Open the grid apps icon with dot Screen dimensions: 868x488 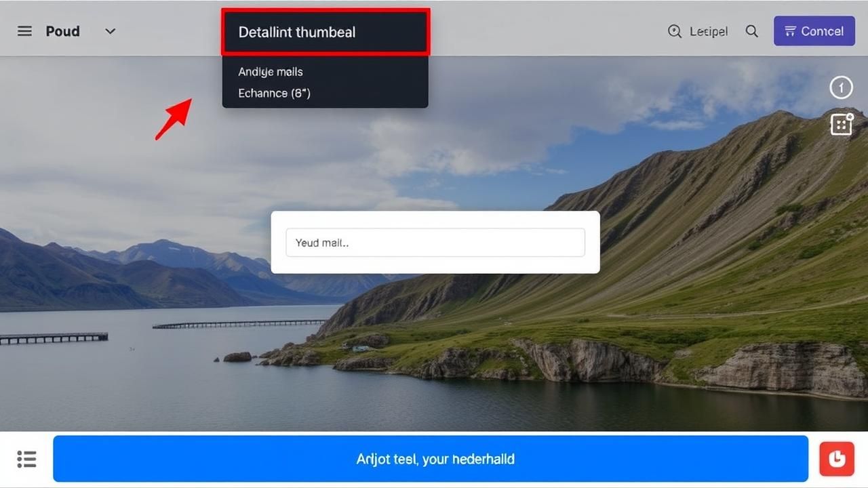tap(841, 124)
